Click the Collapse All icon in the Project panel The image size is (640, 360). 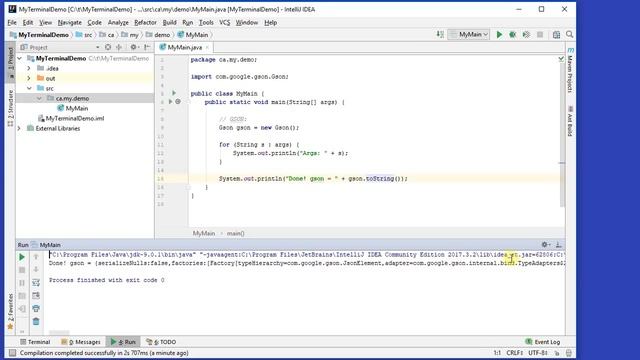119,47
